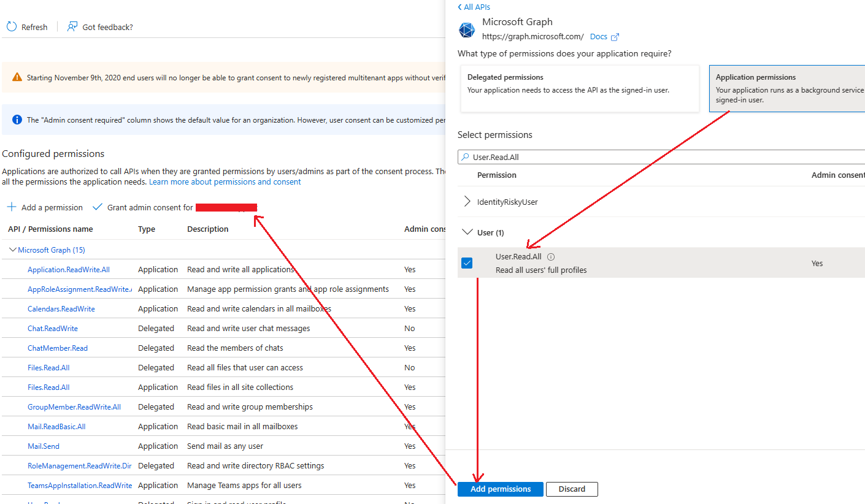The width and height of the screenshot is (865, 504).
Task: Click the search magnifier icon in the permissions box
Action: point(466,157)
